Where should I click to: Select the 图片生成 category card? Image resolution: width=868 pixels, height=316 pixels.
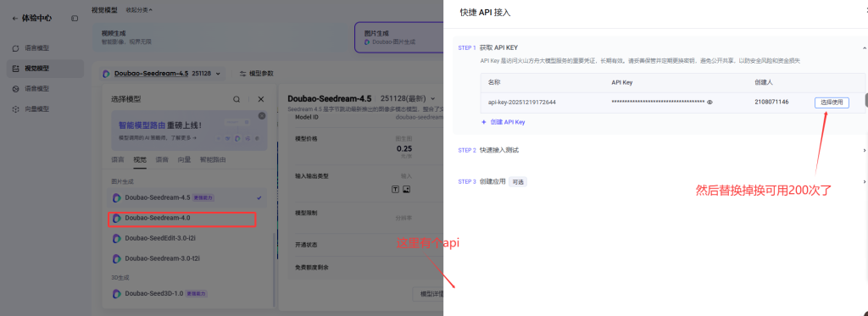click(398, 37)
